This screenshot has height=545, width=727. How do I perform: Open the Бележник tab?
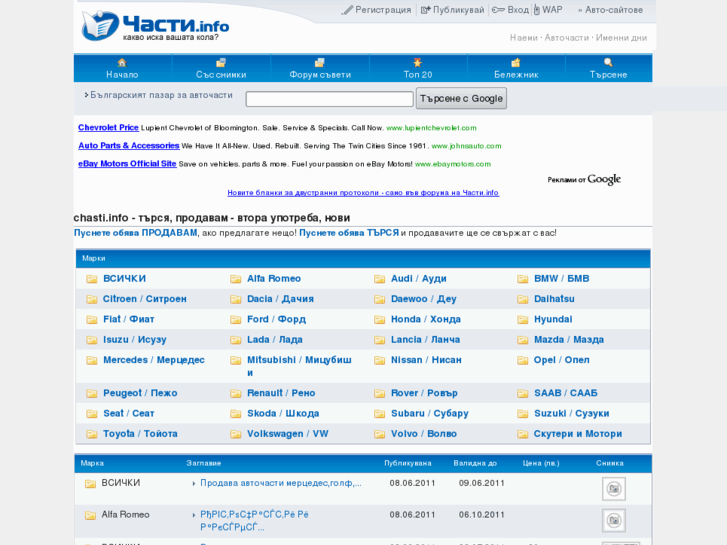coord(516,68)
